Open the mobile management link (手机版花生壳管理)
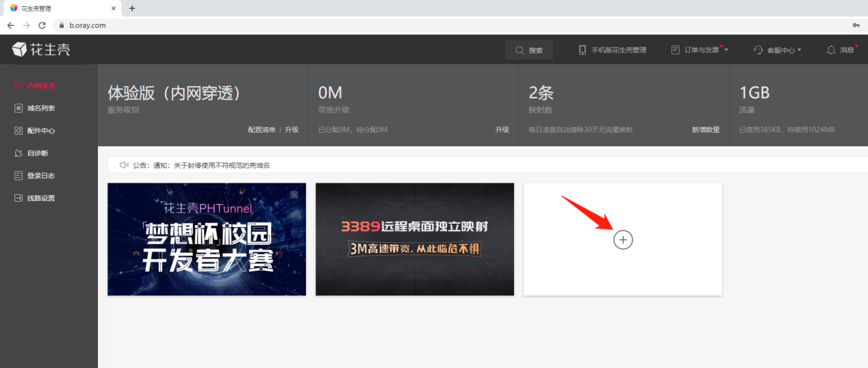Viewport: 868px width, 368px height. tap(613, 50)
